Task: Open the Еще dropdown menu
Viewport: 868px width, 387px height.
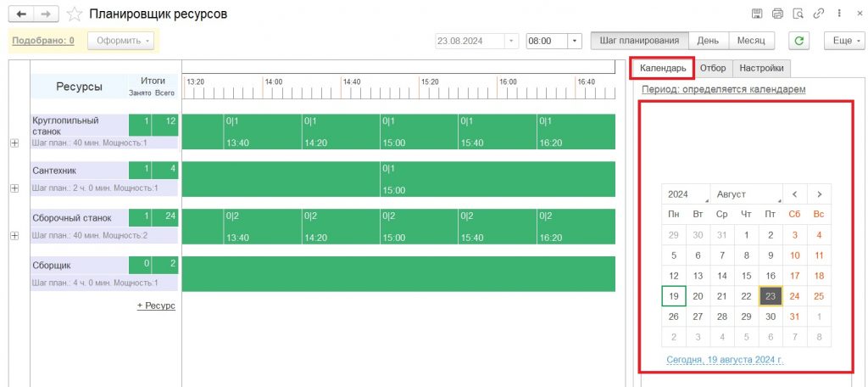Action: pyautogui.click(x=844, y=41)
